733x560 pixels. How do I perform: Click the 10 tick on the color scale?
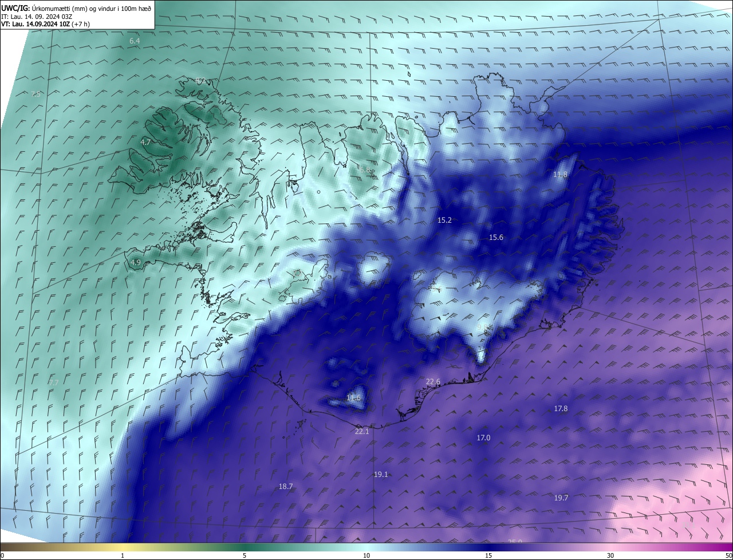point(366,555)
